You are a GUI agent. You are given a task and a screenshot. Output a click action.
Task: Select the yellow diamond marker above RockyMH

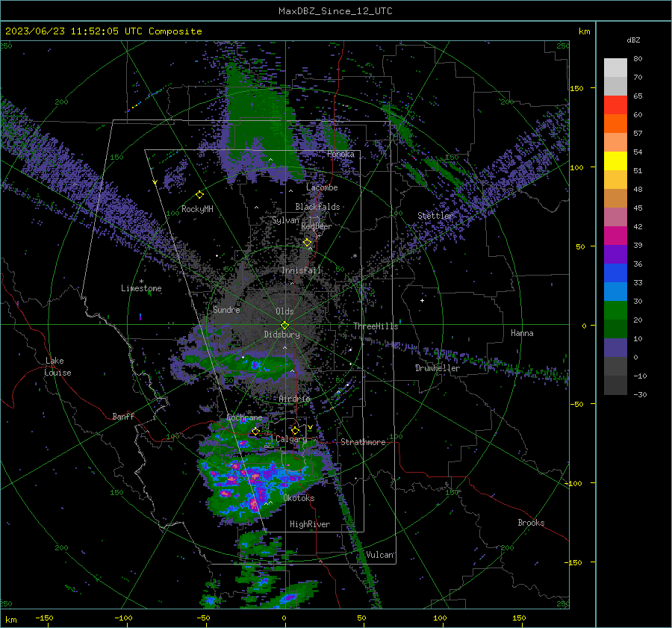(x=199, y=195)
